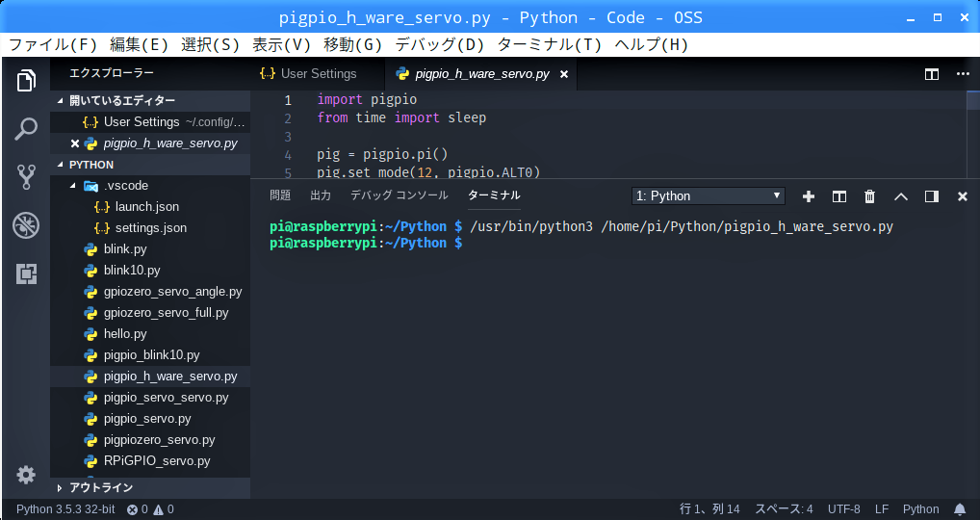Screen dimensions: 980x520
Task: Toggle the panel position to the side
Action: pyautogui.click(x=932, y=196)
